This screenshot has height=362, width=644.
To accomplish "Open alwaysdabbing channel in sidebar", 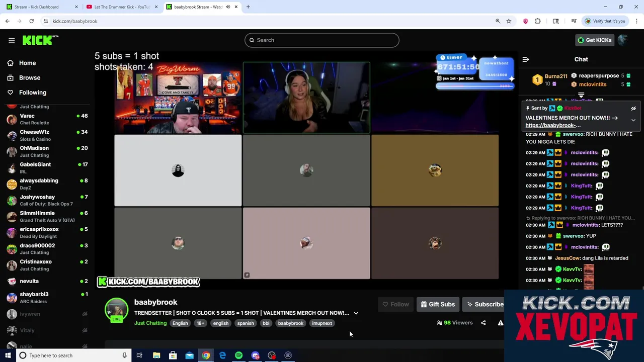I will (x=46, y=184).
